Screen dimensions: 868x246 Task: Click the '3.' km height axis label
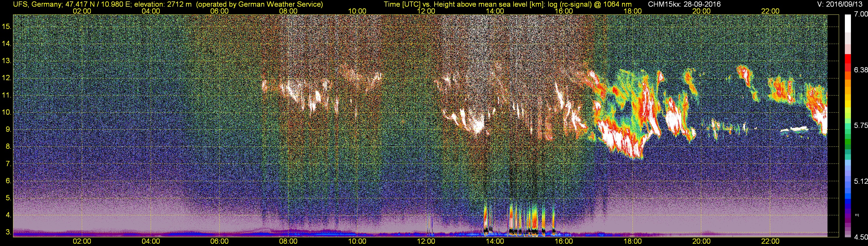point(9,232)
